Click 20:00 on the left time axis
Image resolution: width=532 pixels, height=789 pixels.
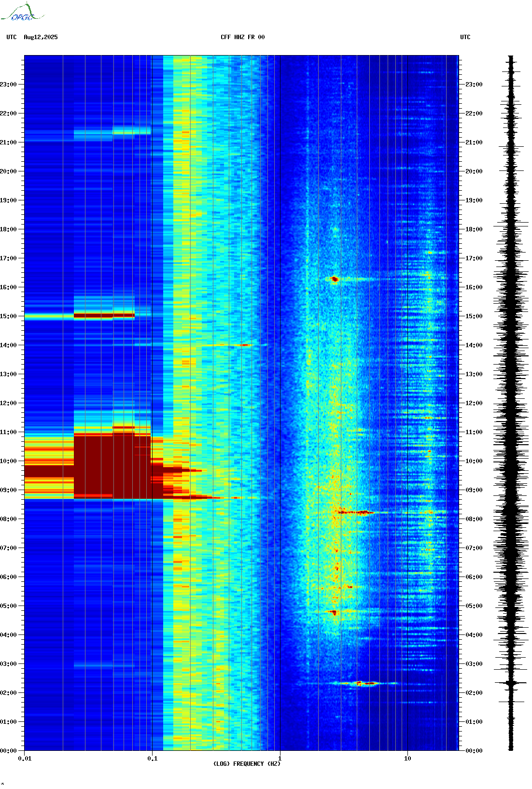coord(8,171)
